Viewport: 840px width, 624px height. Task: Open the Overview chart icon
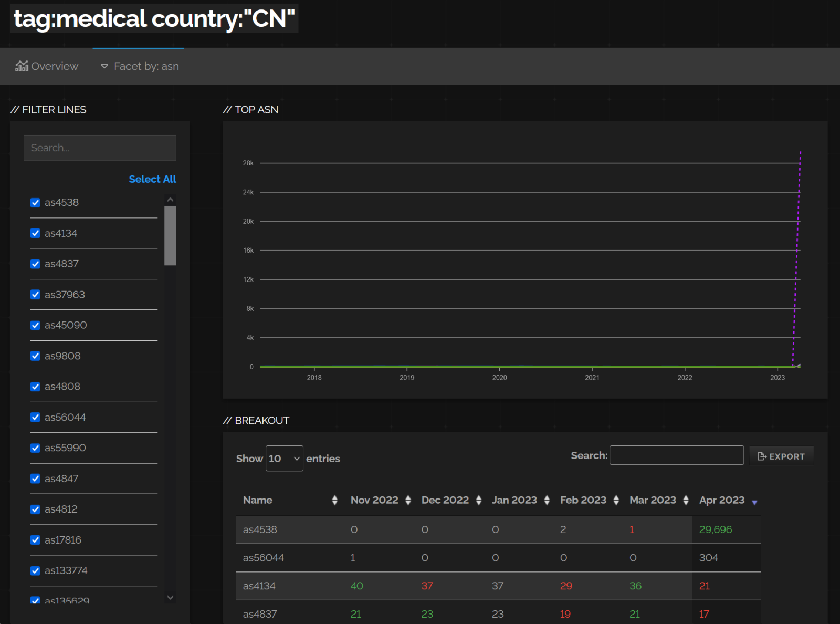point(22,66)
